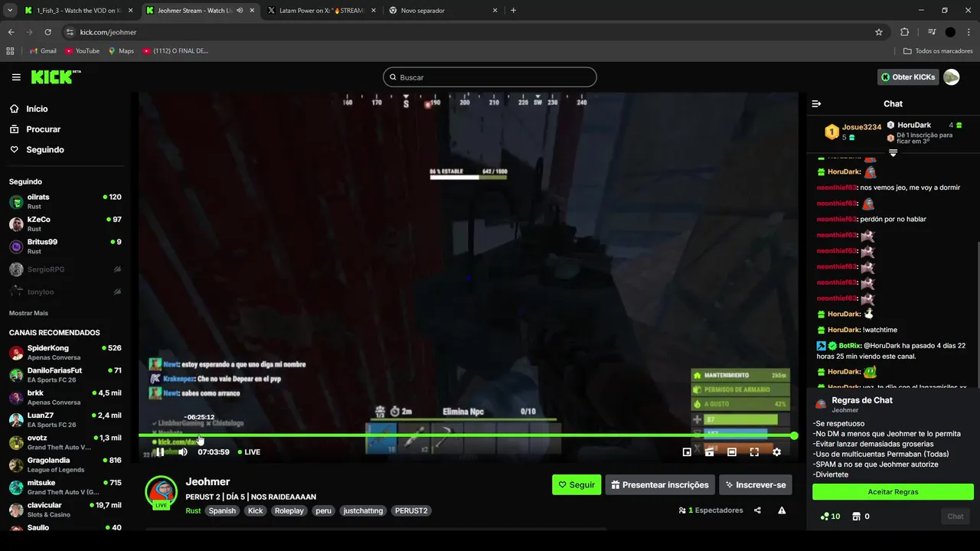Report the stream using the warning icon
The image size is (980, 551).
[x=782, y=510]
